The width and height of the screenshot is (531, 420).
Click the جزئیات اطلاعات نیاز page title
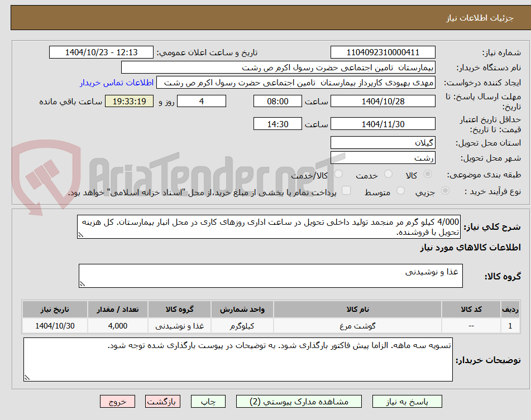tap(480, 18)
